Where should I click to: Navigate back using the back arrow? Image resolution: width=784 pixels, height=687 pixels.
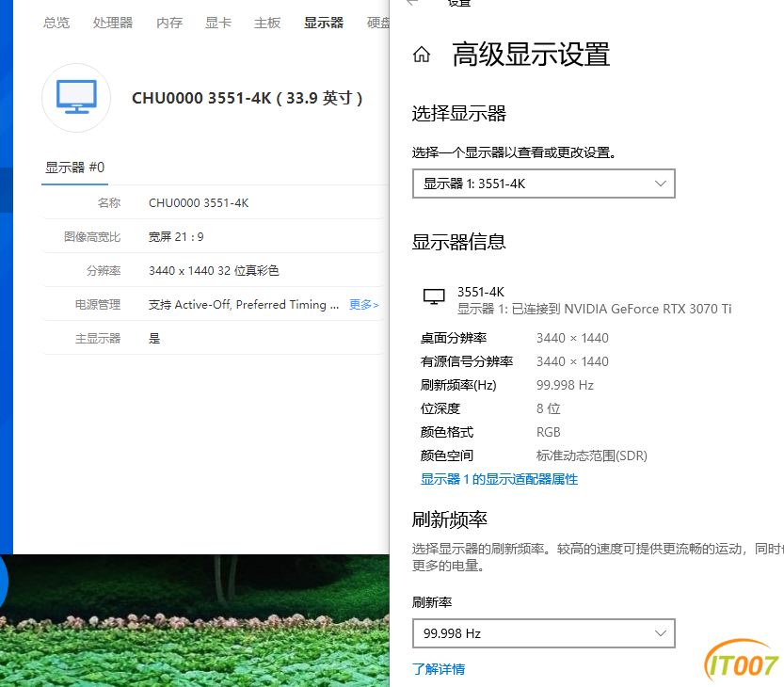(x=411, y=3)
